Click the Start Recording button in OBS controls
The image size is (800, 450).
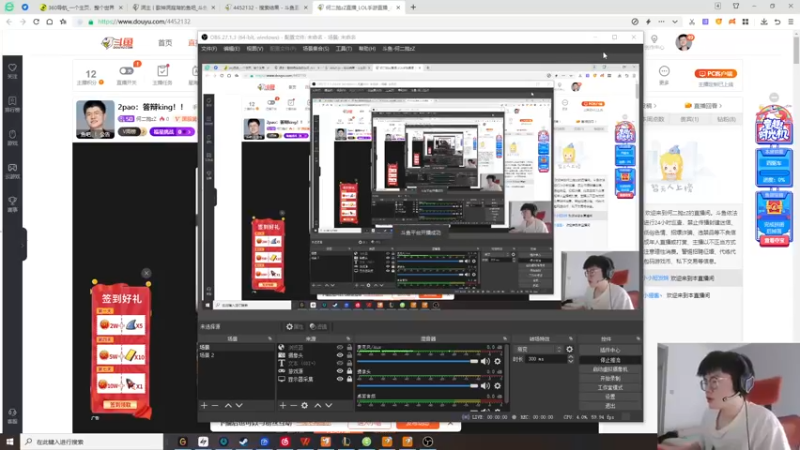click(610, 379)
